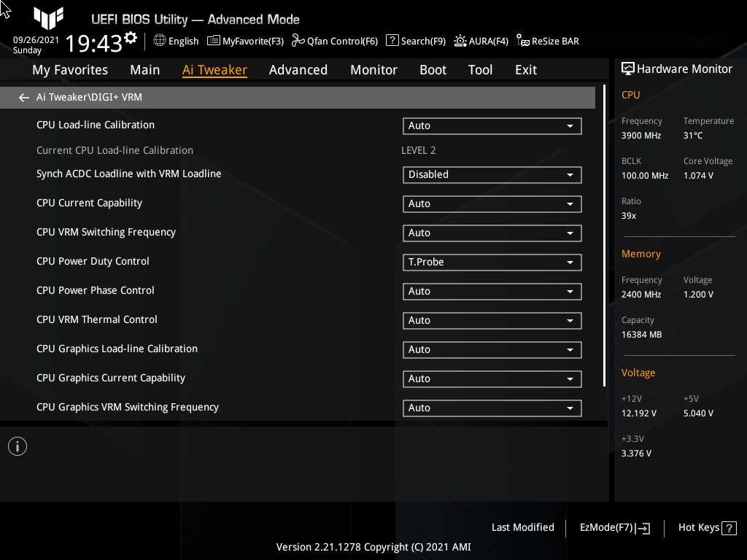This screenshot has height=560, width=747.
Task: Change Synch ACDC Loadline from Disabled
Action: (492, 174)
